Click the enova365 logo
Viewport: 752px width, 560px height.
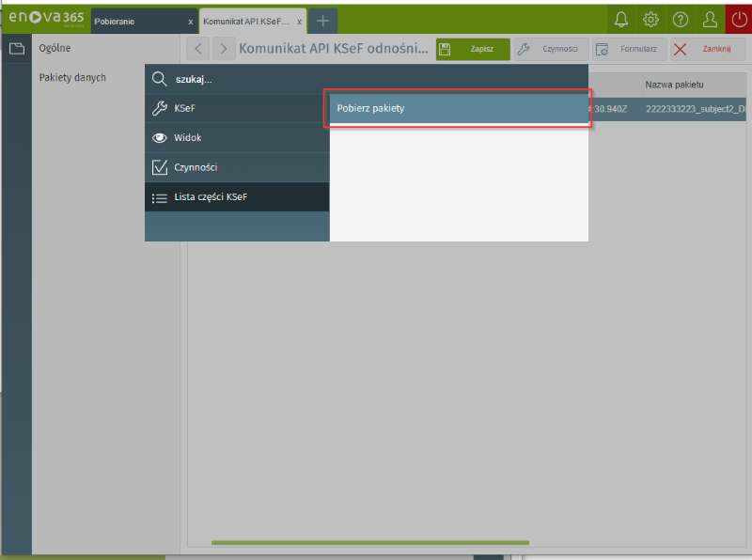tap(45, 19)
